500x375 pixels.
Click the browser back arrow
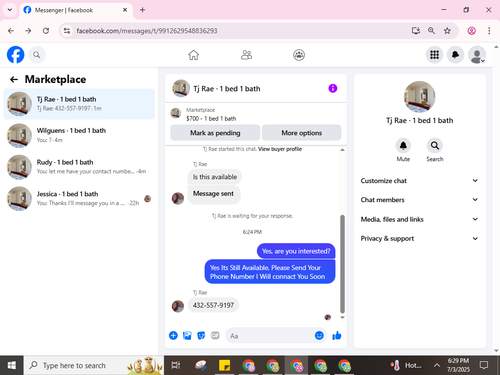click(11, 31)
